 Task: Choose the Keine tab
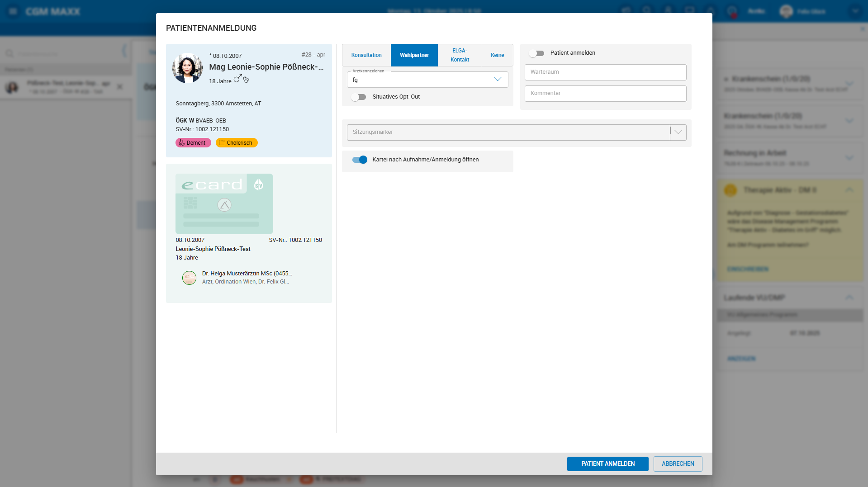497,55
